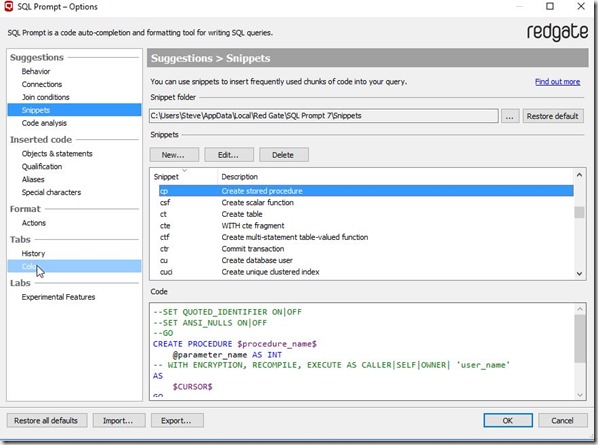
Task: Select the cuci unique clustered index snippet
Action: tap(366, 272)
